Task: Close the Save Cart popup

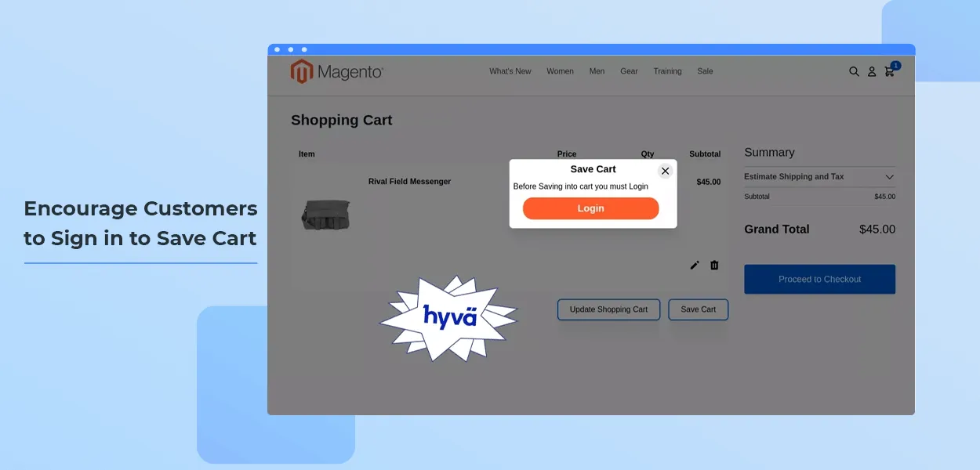Action: click(665, 171)
